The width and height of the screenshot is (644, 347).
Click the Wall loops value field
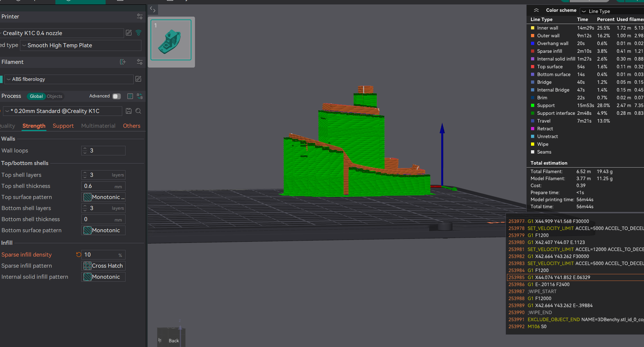point(103,151)
